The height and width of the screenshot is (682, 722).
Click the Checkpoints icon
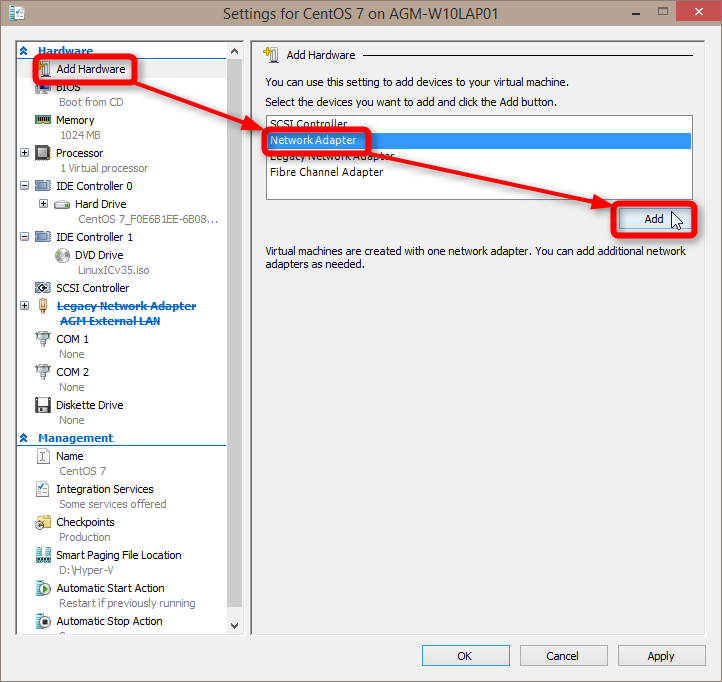[x=43, y=522]
